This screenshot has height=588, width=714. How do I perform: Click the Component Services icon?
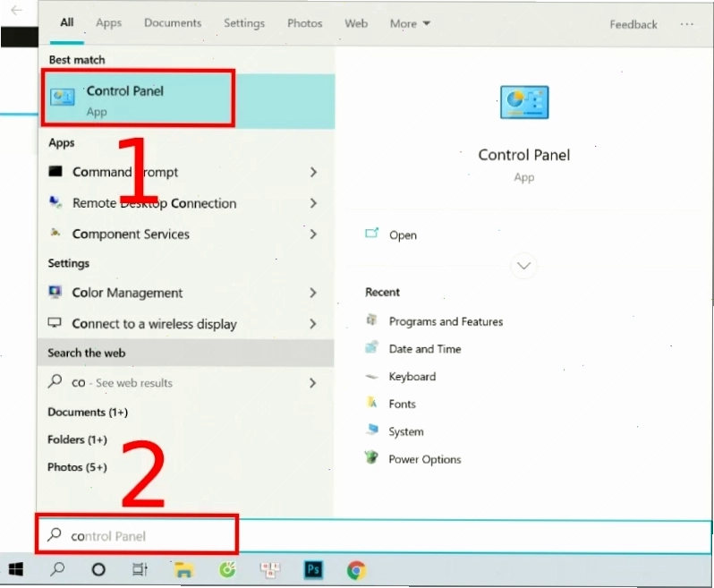55,233
